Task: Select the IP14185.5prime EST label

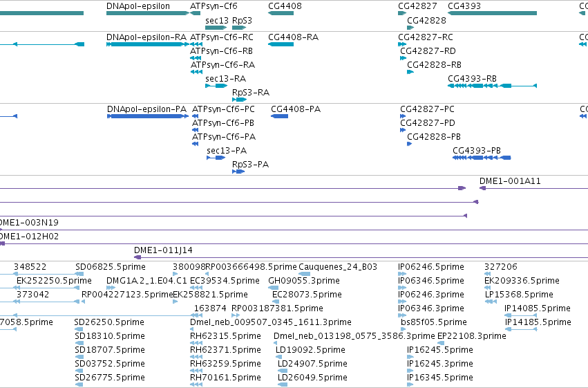Action: tap(538, 323)
